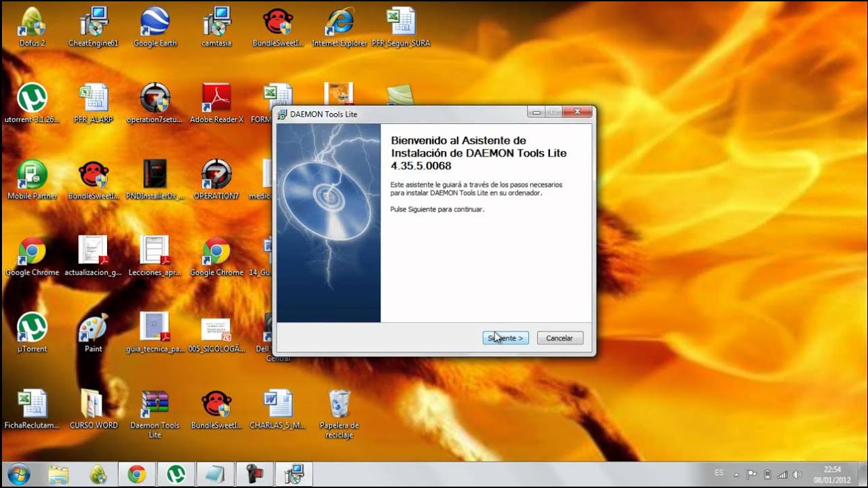Click the green Dofus icon in the taskbar
This screenshot has width=868, height=488.
tap(98, 474)
